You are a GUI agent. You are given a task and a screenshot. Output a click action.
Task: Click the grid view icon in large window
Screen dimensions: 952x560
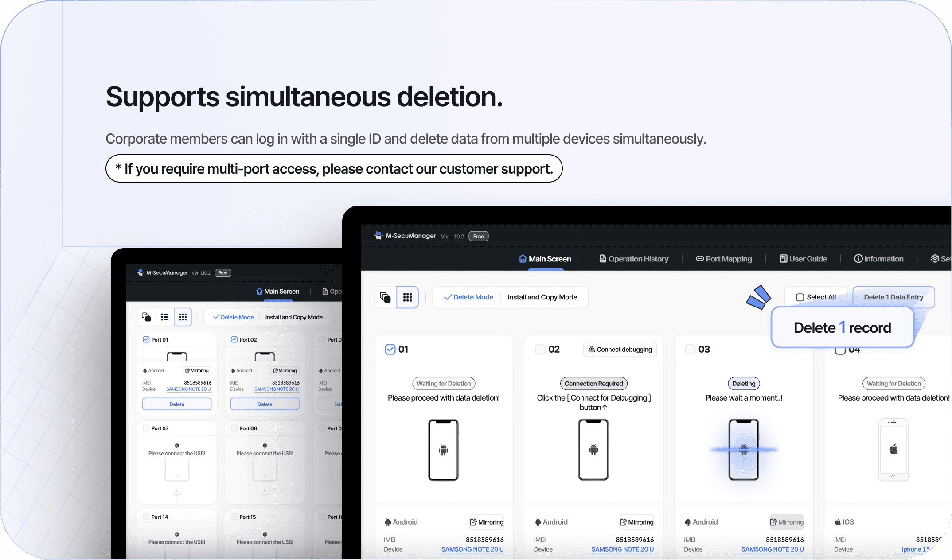coord(407,297)
